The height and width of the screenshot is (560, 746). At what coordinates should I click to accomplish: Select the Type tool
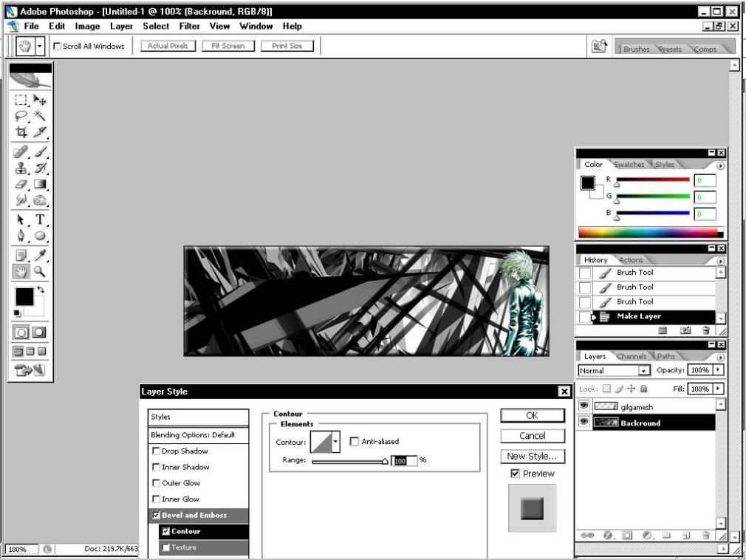click(40, 219)
